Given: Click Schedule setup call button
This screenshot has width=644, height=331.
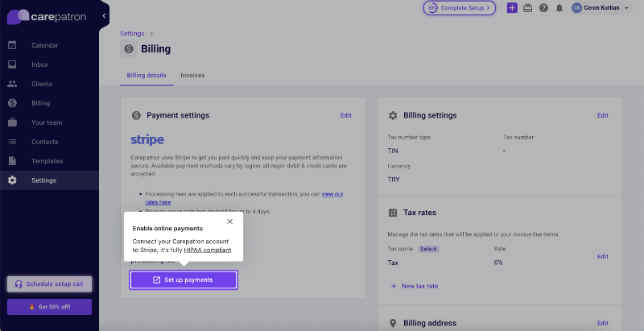Looking at the screenshot, I should tap(49, 284).
